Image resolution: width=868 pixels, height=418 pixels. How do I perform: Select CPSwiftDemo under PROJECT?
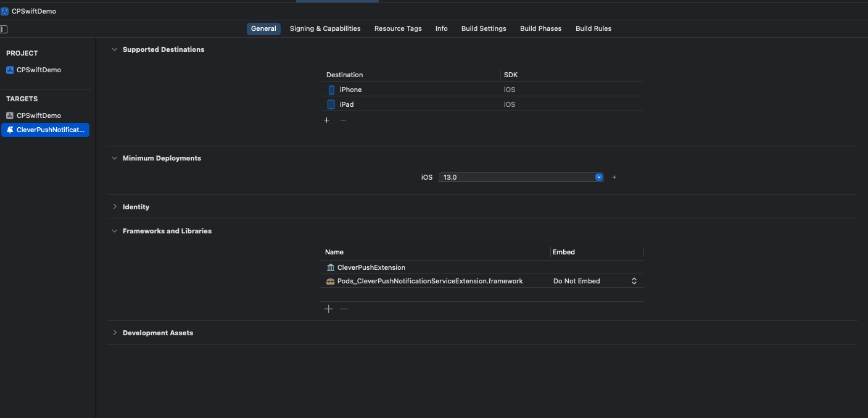[38, 70]
